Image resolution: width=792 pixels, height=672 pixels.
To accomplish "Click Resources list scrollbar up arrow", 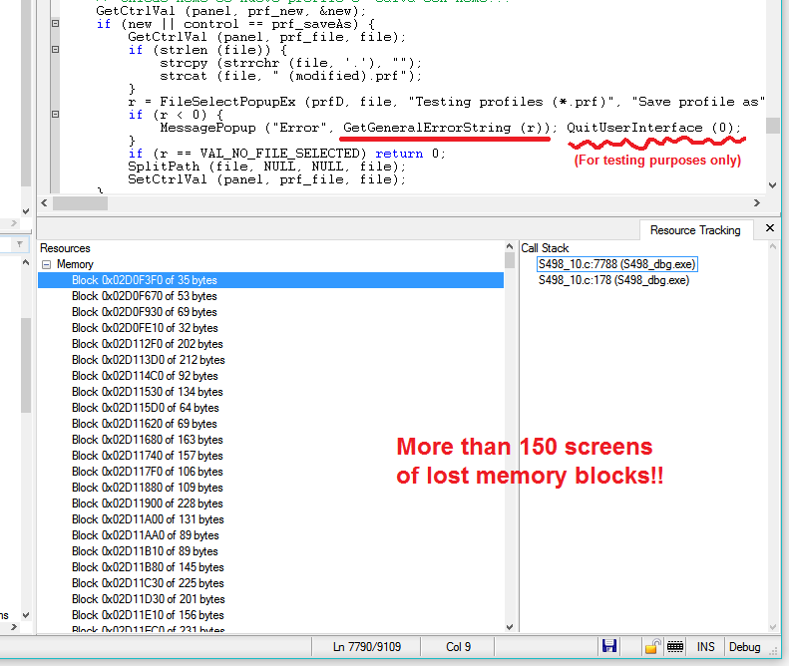I will point(512,248).
